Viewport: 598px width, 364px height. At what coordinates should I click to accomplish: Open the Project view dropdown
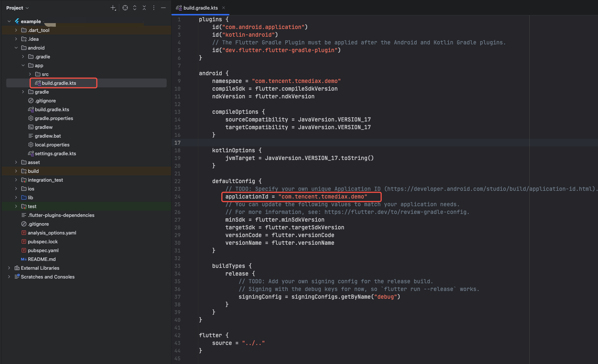click(17, 8)
